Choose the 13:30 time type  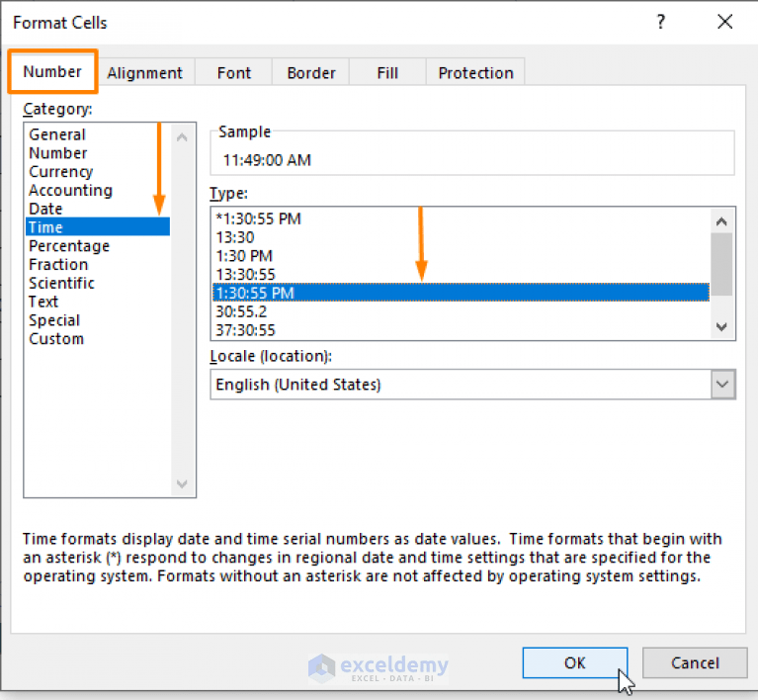pyautogui.click(x=462, y=237)
